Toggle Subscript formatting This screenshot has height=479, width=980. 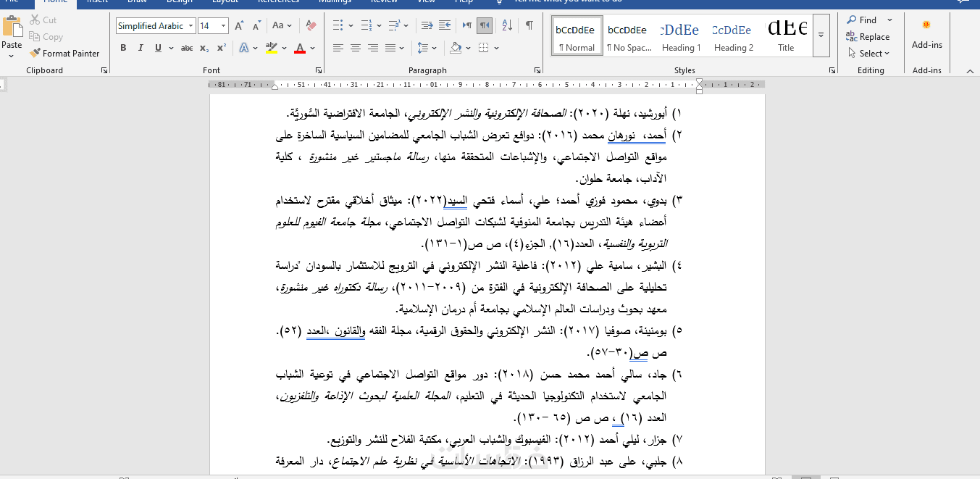tap(204, 49)
